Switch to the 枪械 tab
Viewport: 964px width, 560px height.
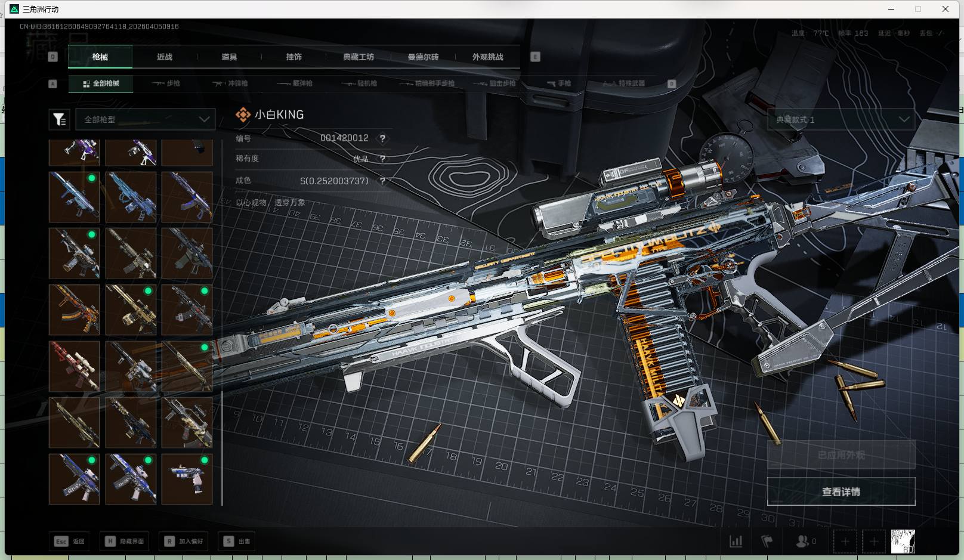[100, 57]
